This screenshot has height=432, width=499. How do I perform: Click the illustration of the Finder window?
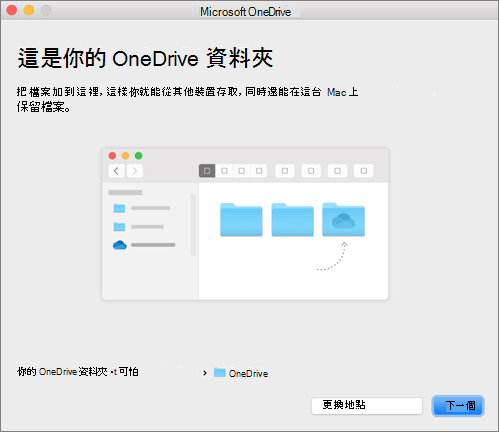(x=245, y=224)
